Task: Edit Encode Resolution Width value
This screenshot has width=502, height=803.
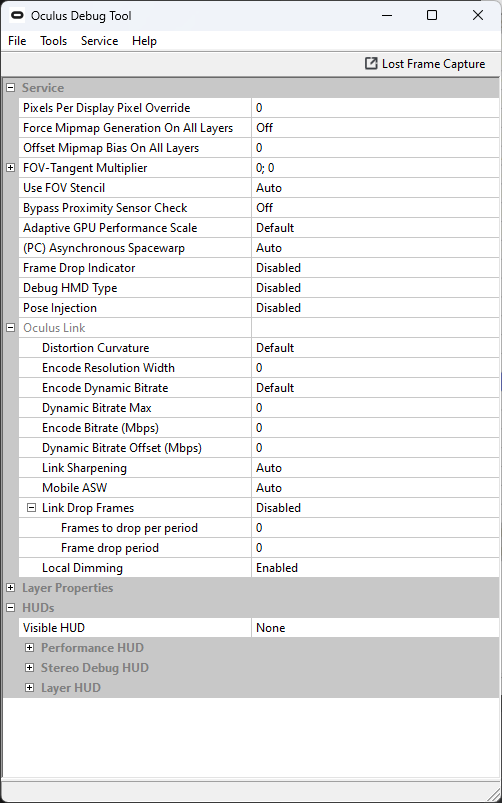Action: click(x=375, y=368)
